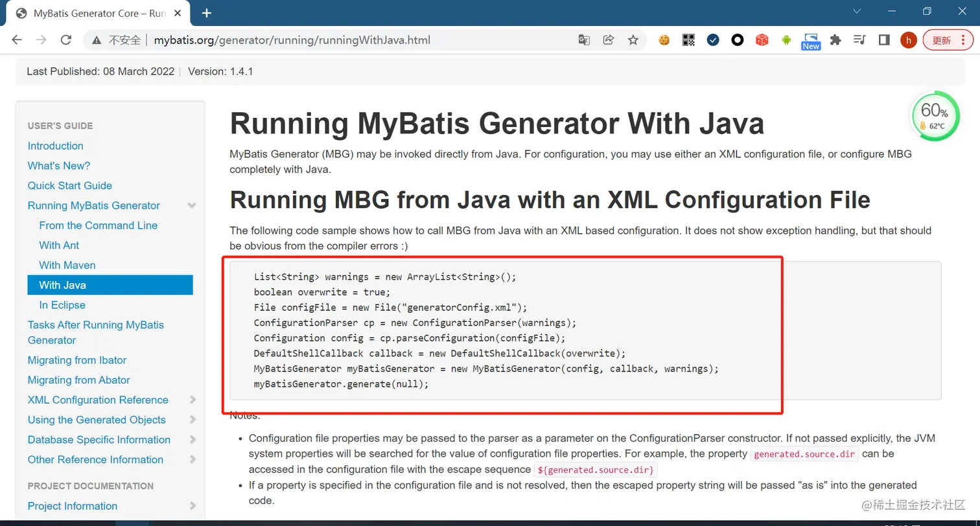Open the Google Translate page icon
The height and width of the screenshot is (526, 980).
(x=584, y=40)
